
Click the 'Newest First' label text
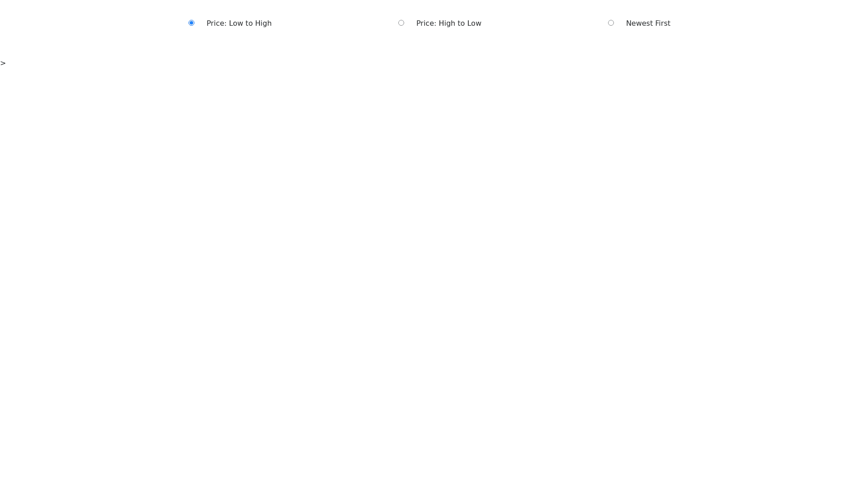click(648, 23)
